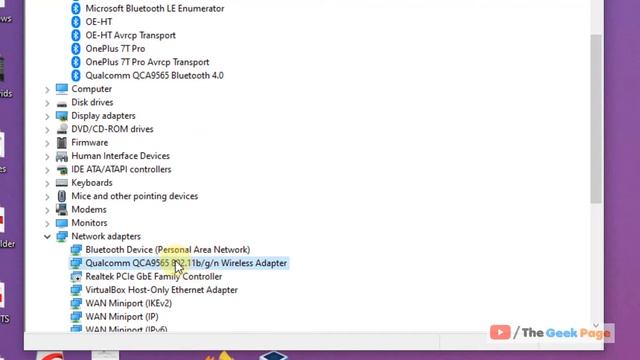640x360 pixels.
Task: Click the Keyboards category icon
Action: [62, 183]
